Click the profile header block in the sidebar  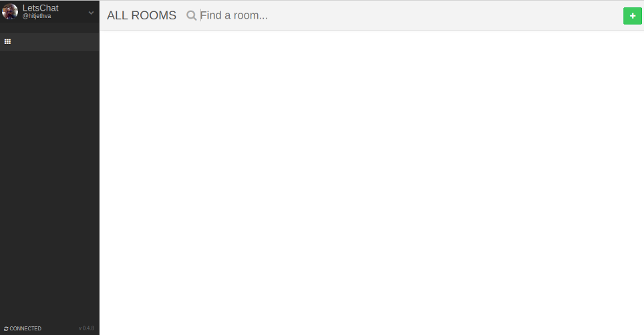[49, 12]
